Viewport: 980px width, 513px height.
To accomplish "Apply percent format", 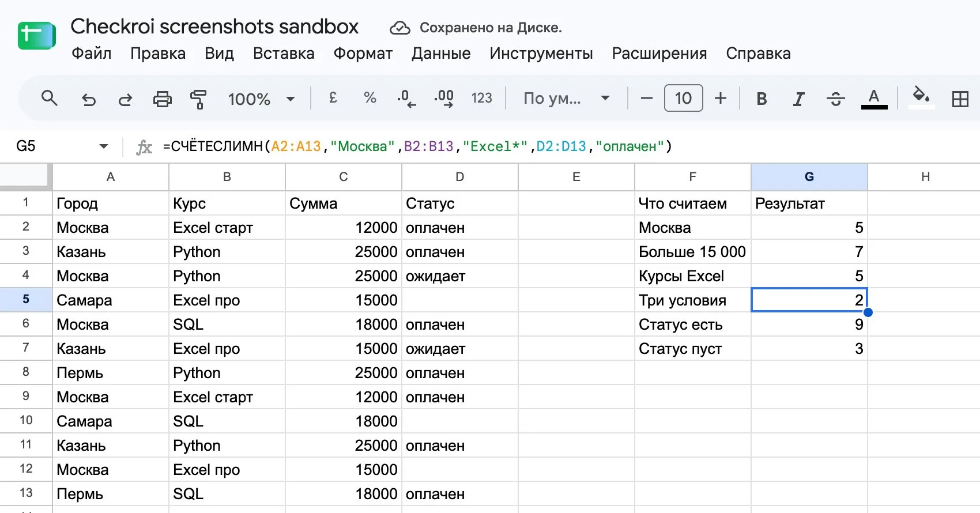I will [370, 98].
